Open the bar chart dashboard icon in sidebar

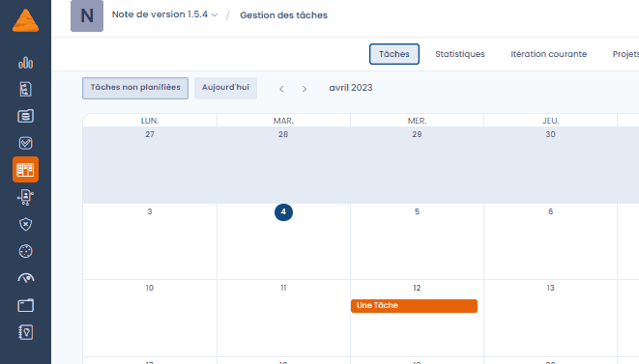26,63
